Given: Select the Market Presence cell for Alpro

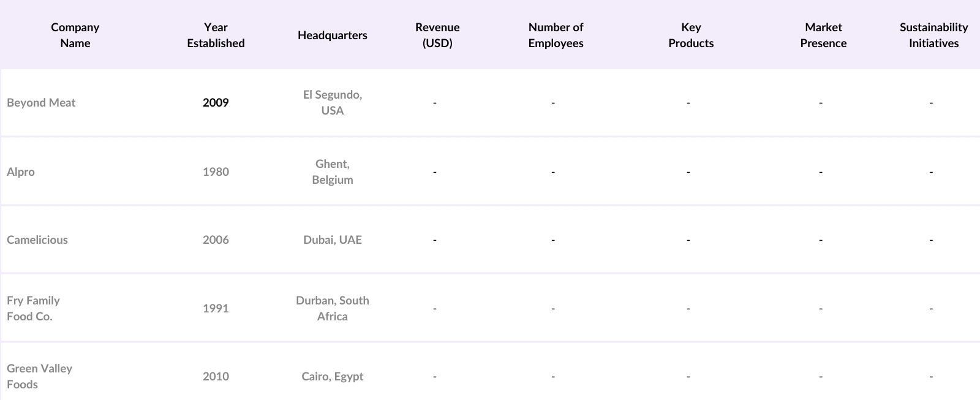Looking at the screenshot, I should coord(821,172).
